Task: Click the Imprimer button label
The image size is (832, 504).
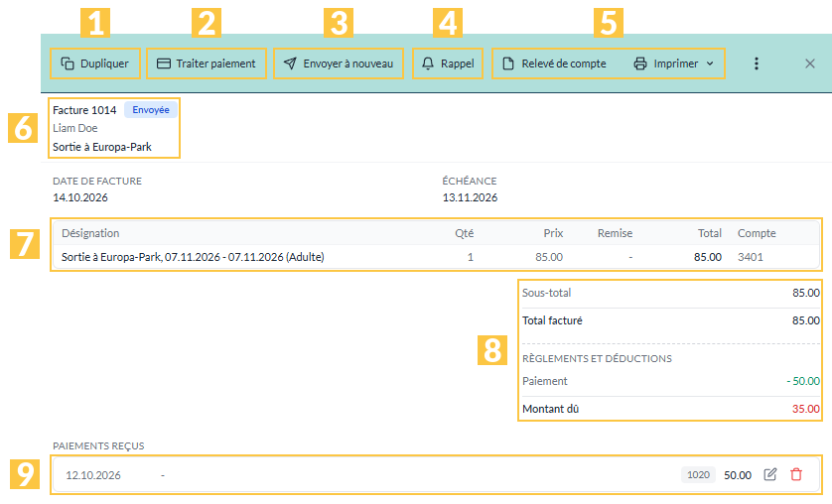Action: click(x=675, y=63)
